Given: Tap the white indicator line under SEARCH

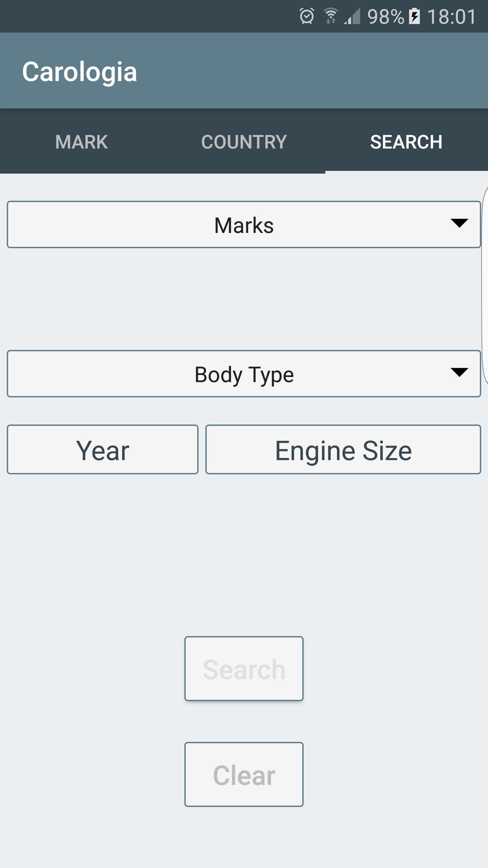Looking at the screenshot, I should click(x=406, y=172).
